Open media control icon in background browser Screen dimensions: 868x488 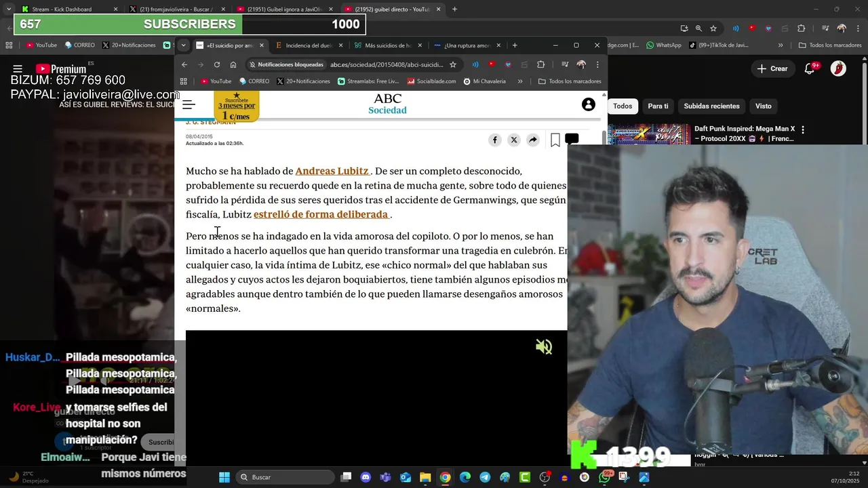pyautogui.click(x=825, y=28)
